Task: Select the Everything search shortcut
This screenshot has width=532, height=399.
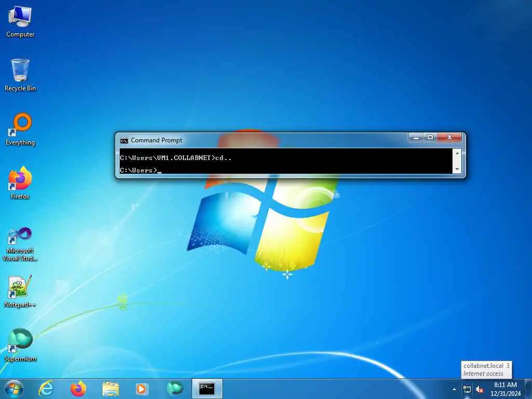Action: pyautogui.click(x=20, y=129)
